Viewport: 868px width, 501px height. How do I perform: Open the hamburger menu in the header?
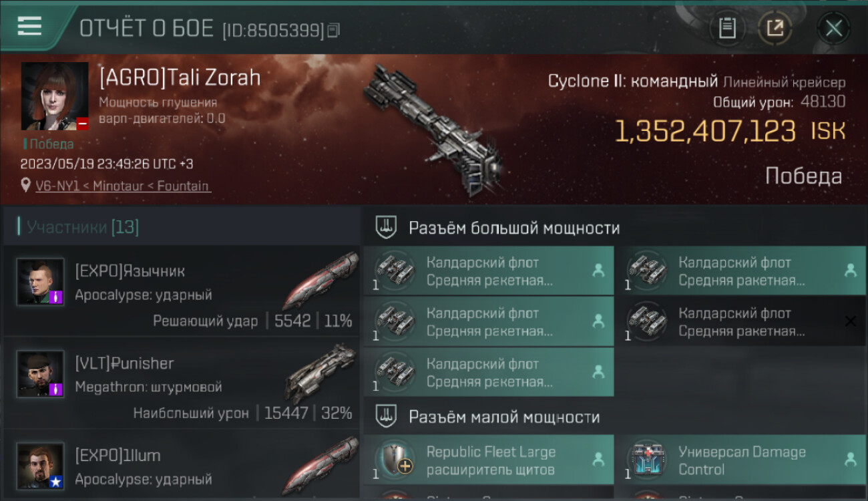pyautogui.click(x=29, y=27)
